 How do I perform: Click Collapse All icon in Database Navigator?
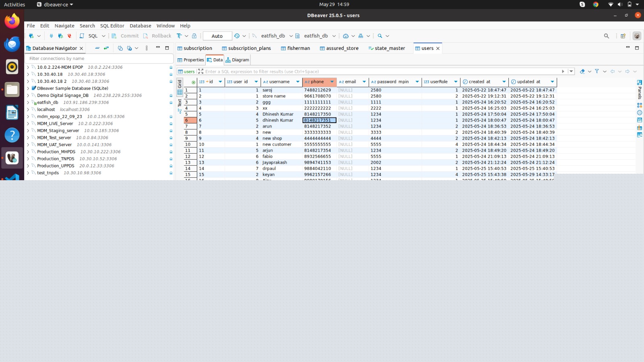pyautogui.click(x=97, y=48)
